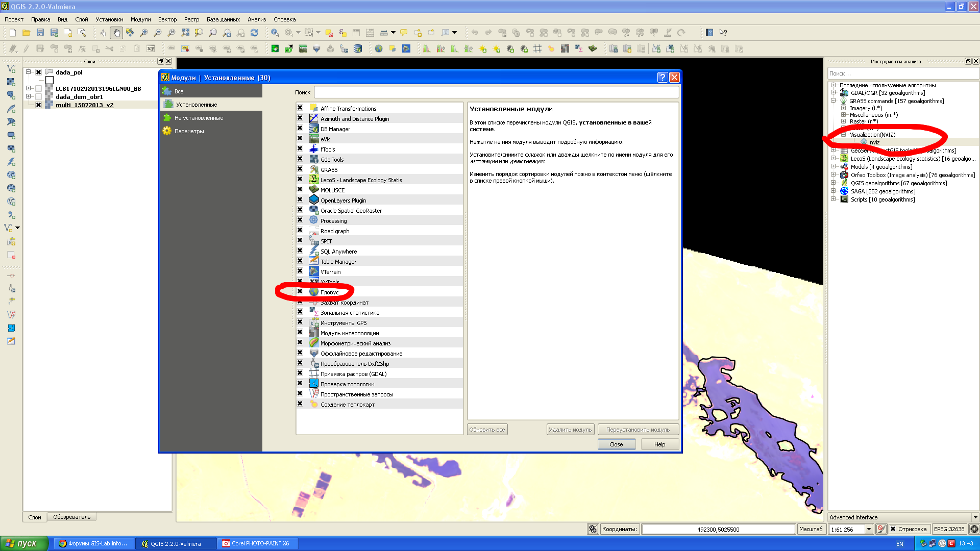980x551 pixels.
Task: Open the QGIS Help icon in toolbar
Action: (x=708, y=32)
